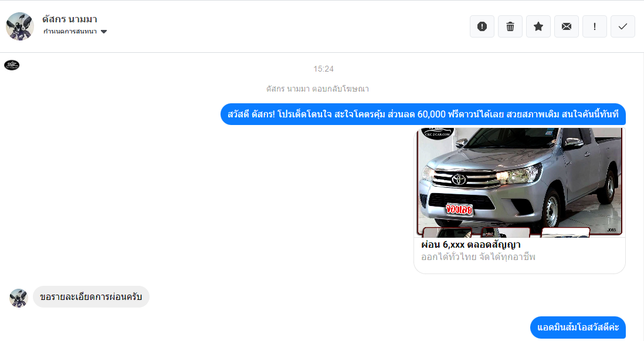This screenshot has width=644, height=341.
Task: Click the contact name ดัสกร นามมา
Action: pos(70,19)
